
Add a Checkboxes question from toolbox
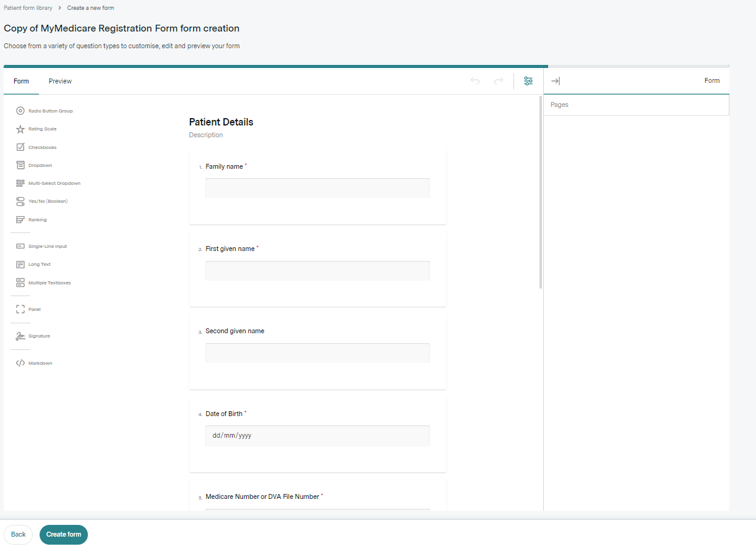42,148
